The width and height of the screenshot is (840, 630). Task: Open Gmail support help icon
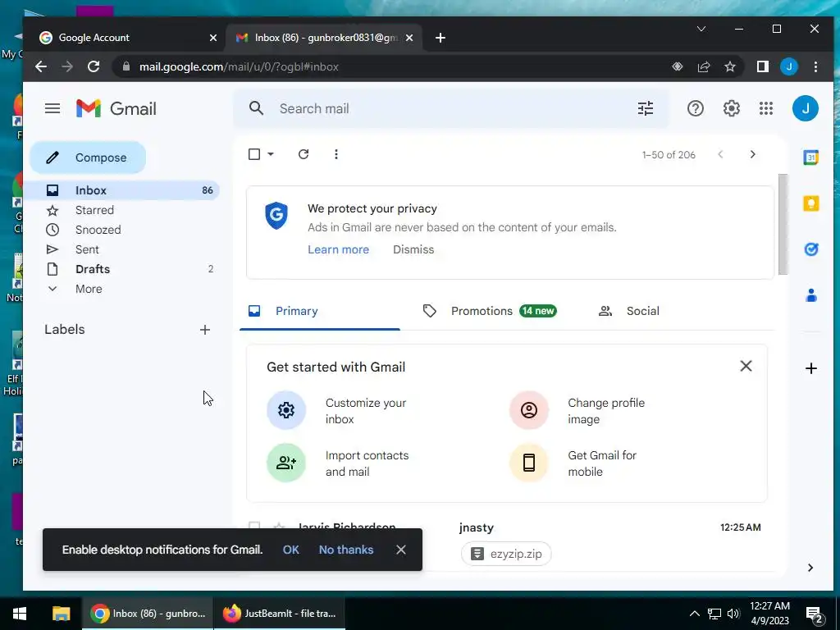tap(696, 109)
